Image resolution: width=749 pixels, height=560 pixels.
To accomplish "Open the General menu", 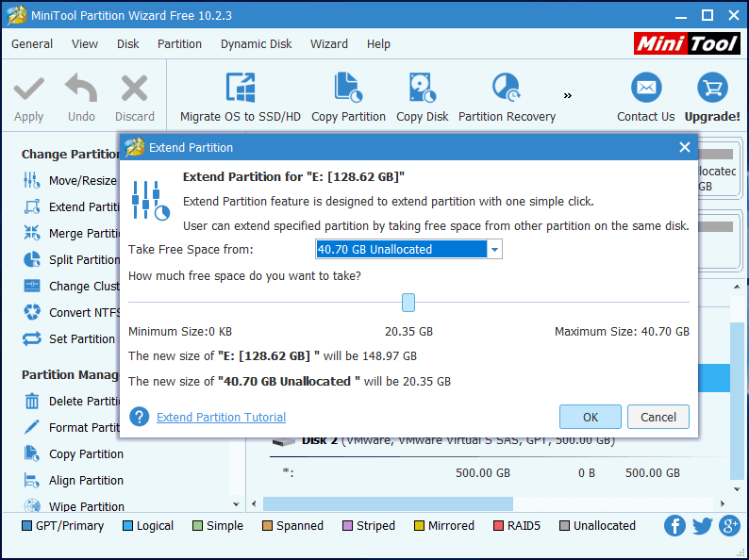I will pyautogui.click(x=32, y=44).
